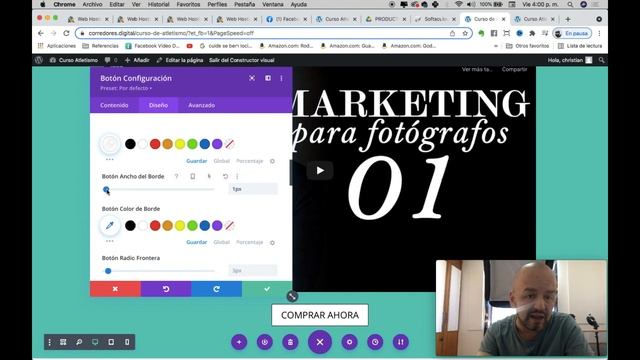
Task: Open the Contenido tab
Action: click(114, 105)
